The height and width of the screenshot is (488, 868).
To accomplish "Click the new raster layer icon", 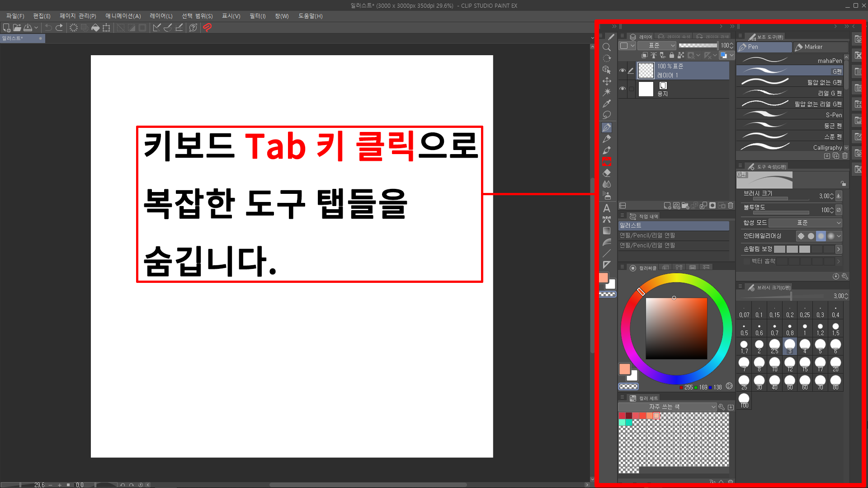I will click(667, 206).
